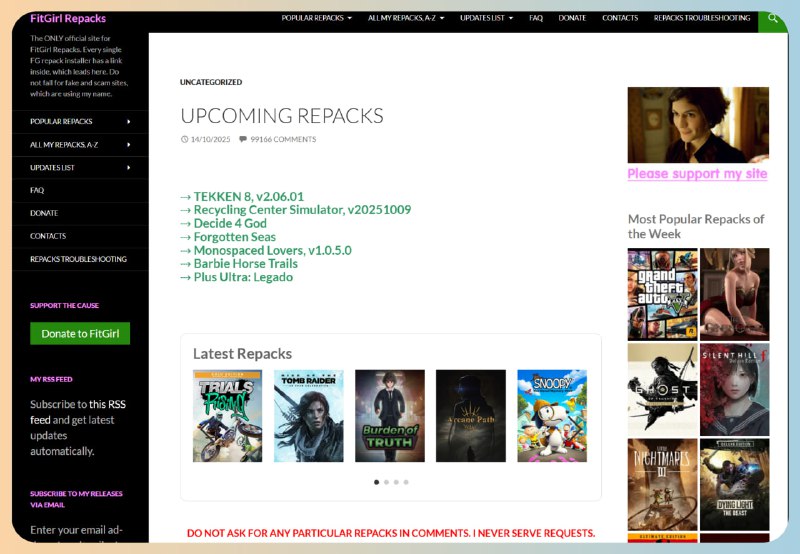Open the Tomb Raider repack cover
The height and width of the screenshot is (554, 800).
pyautogui.click(x=309, y=416)
